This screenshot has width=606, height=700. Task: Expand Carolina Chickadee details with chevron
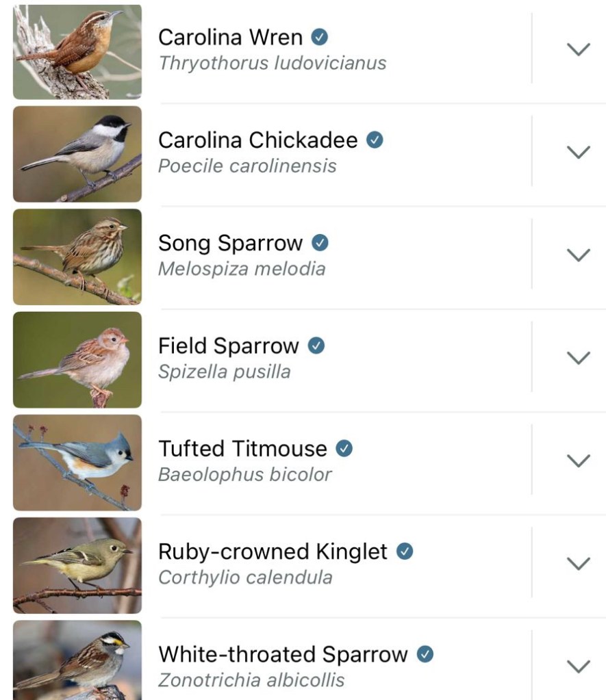pos(579,152)
